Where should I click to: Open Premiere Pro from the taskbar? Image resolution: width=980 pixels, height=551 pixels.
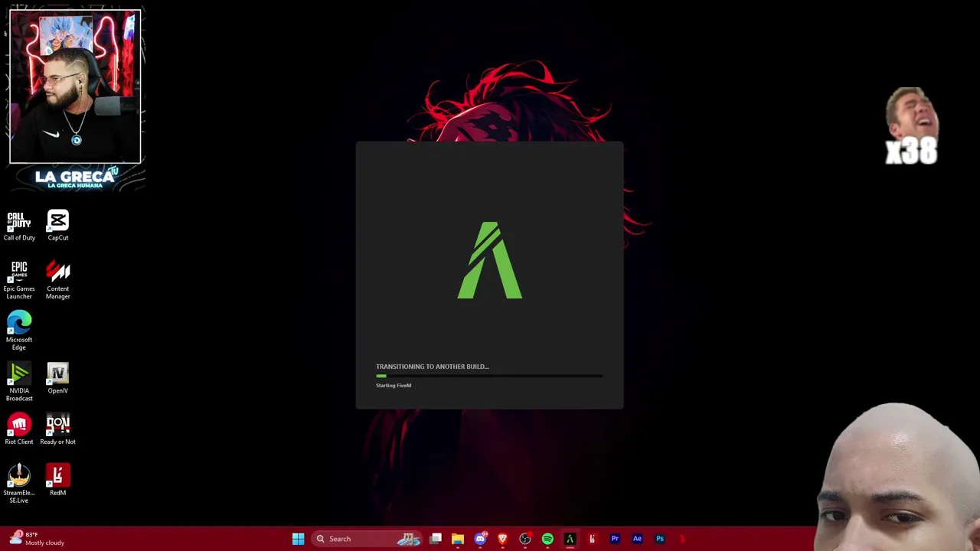(x=615, y=539)
